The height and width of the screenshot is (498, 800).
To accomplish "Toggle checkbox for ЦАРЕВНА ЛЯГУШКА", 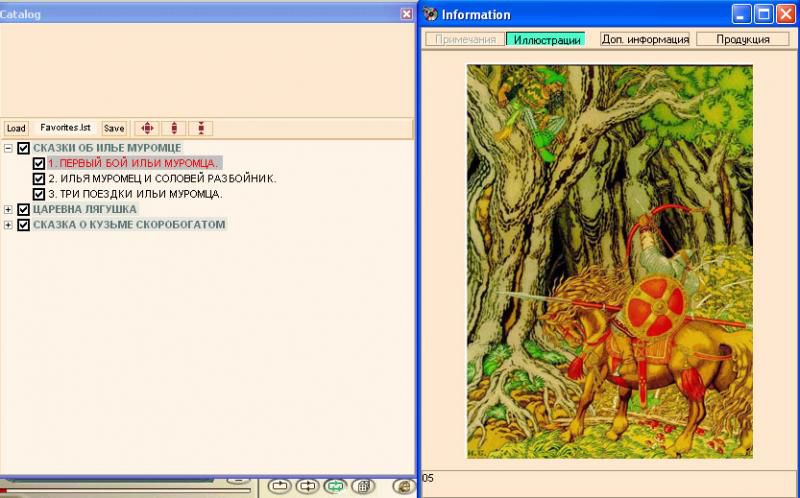I will coord(24,209).
